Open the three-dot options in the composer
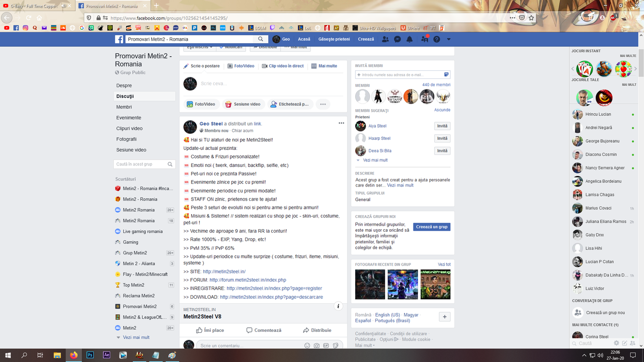The image size is (644, 362). (x=323, y=104)
